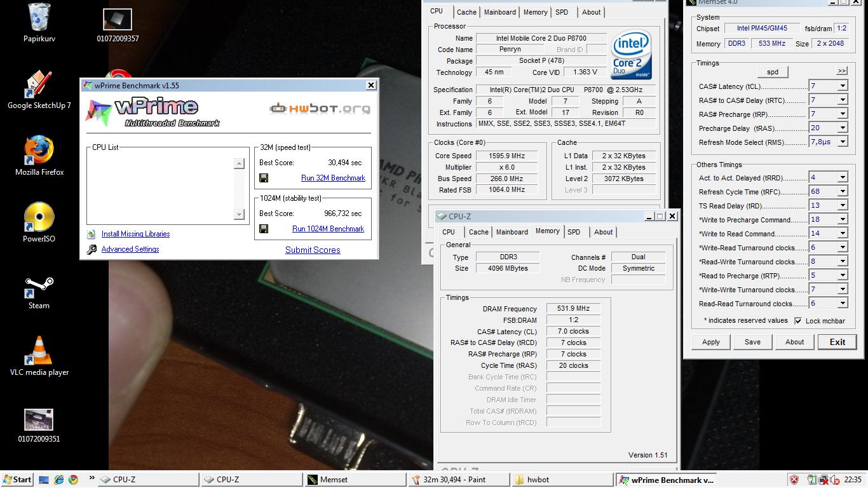
Task: Click Run 1024M Benchmark link
Action: pos(328,229)
